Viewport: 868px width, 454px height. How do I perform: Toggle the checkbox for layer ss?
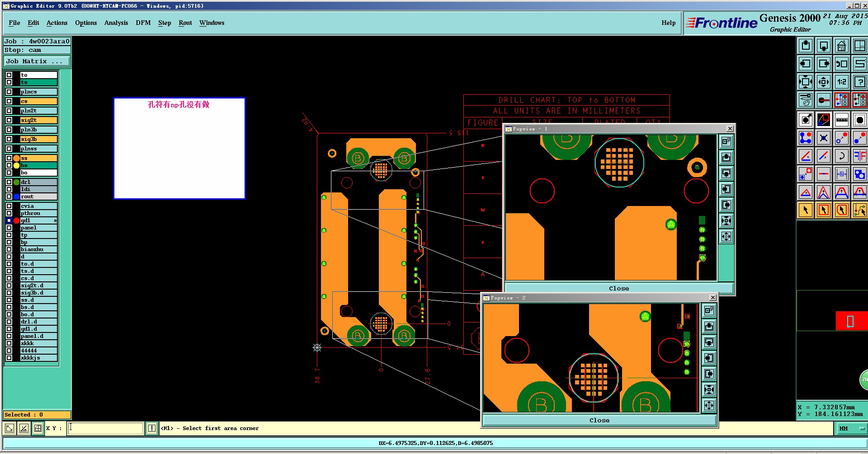[x=9, y=158]
